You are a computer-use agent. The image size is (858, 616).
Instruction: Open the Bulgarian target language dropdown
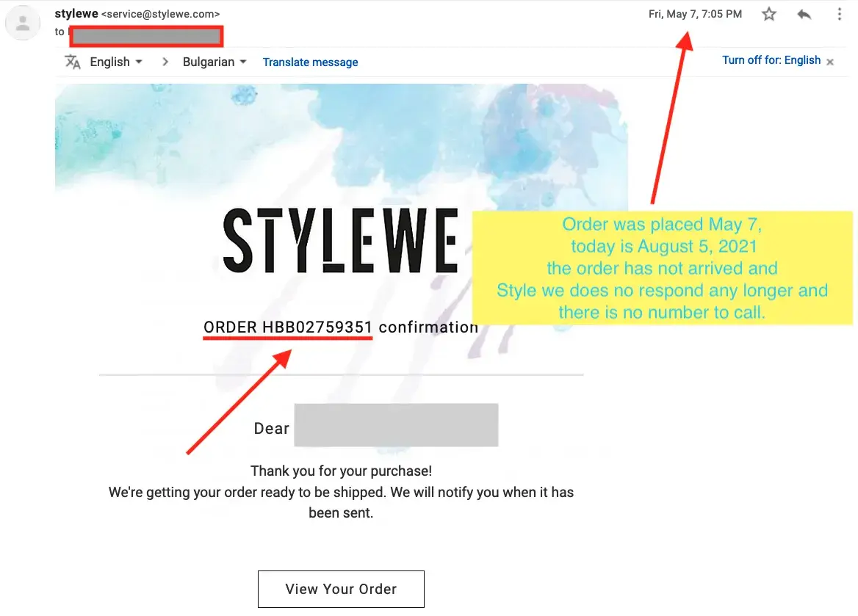tap(214, 62)
